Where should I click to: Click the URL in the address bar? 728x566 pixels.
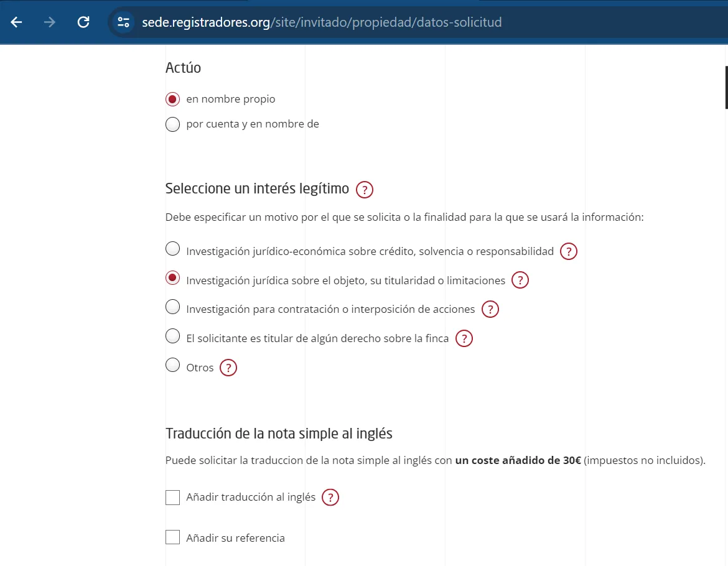[322, 23]
